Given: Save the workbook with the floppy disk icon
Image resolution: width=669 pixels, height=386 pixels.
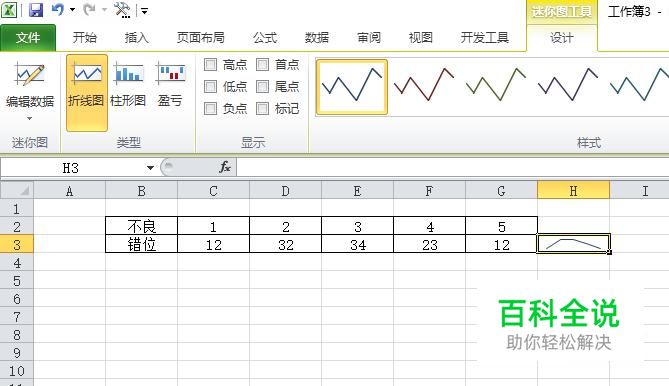Looking at the screenshot, I should pyautogui.click(x=36, y=10).
